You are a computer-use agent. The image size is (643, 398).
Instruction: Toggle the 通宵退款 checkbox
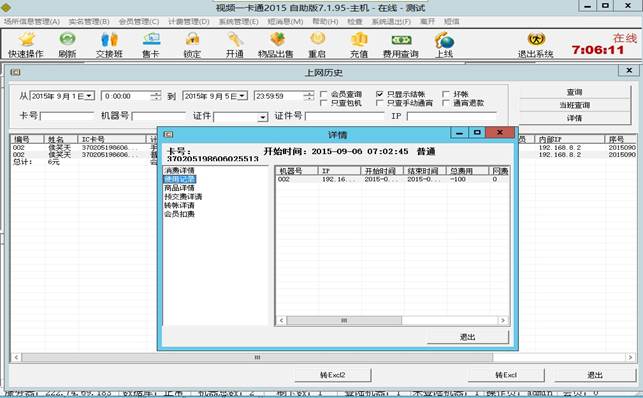point(446,103)
